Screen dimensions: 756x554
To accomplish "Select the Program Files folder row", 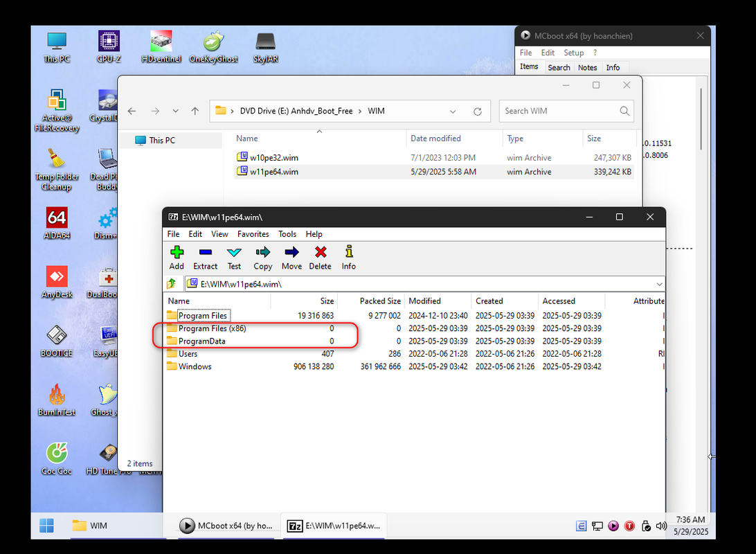I will pyautogui.click(x=415, y=315).
